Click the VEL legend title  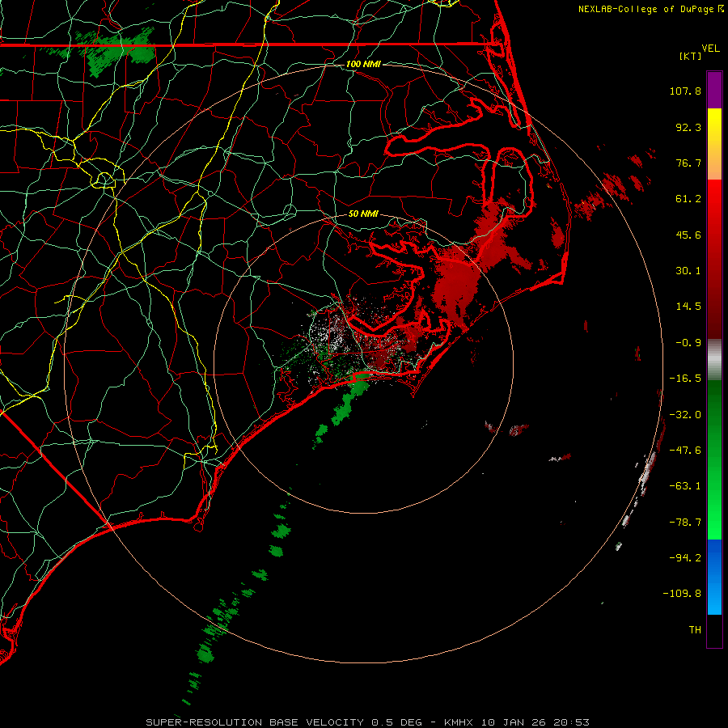[x=710, y=49]
